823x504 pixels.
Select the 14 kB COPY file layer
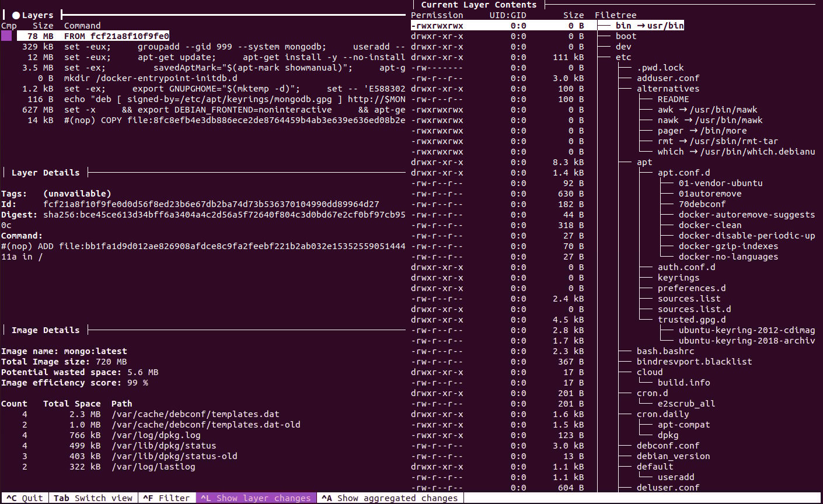point(215,120)
